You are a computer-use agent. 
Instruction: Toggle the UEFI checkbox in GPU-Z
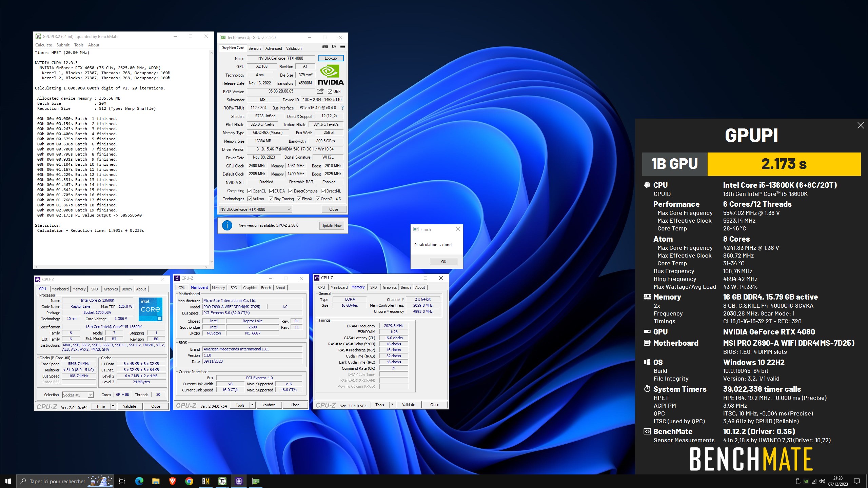pyautogui.click(x=330, y=91)
